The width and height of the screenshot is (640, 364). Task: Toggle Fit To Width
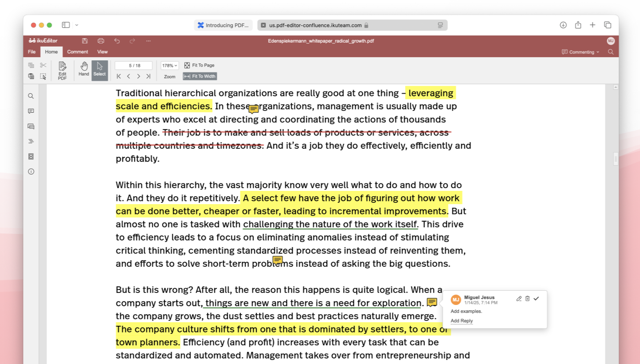point(200,76)
